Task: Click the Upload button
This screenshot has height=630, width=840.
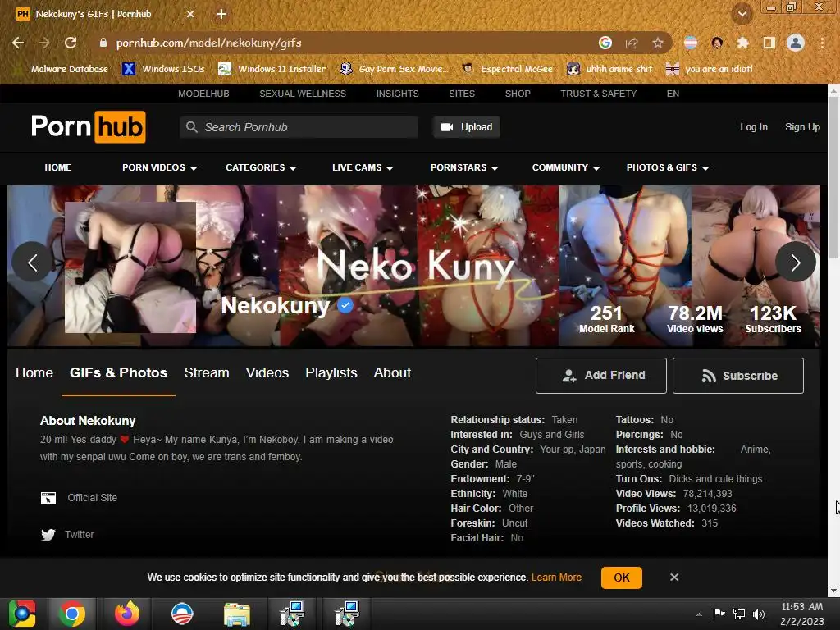Action: click(x=467, y=127)
